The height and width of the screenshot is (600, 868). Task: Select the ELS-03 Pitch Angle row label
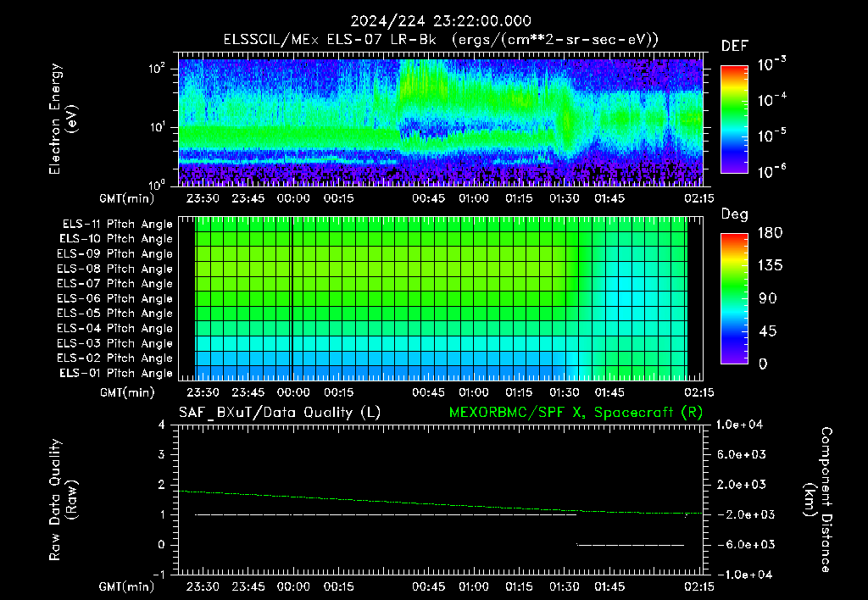115,343
